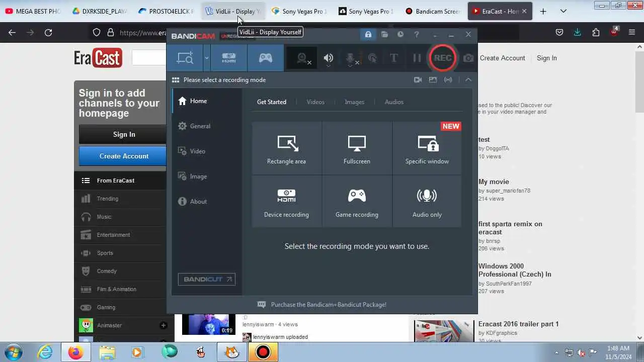
Task: Open Bandicam output folder icon
Action: pyautogui.click(x=384, y=35)
